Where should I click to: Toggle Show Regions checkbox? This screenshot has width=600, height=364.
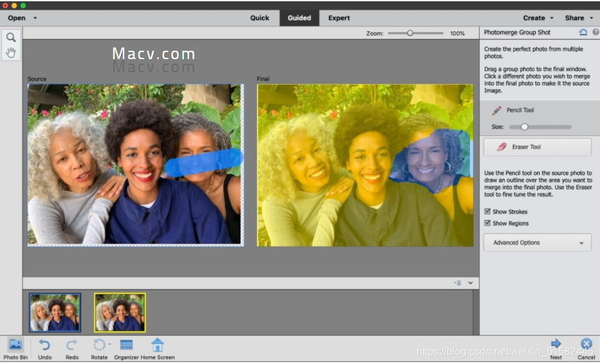pyautogui.click(x=488, y=223)
